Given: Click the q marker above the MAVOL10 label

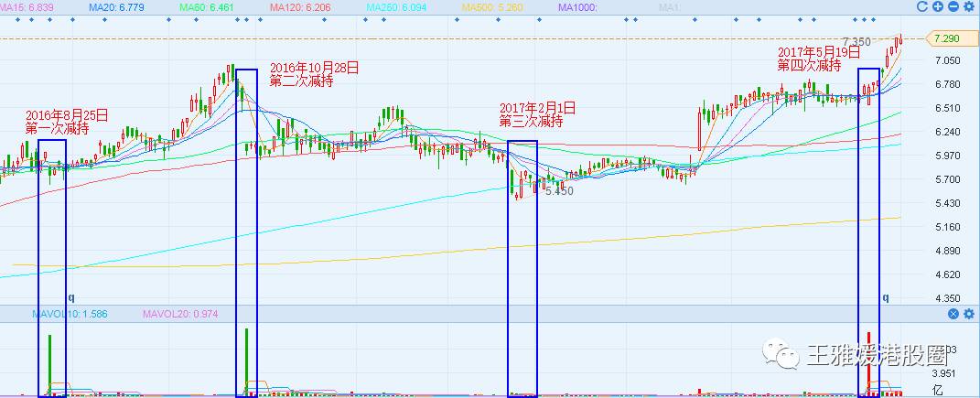Looking at the screenshot, I should click(x=71, y=298).
